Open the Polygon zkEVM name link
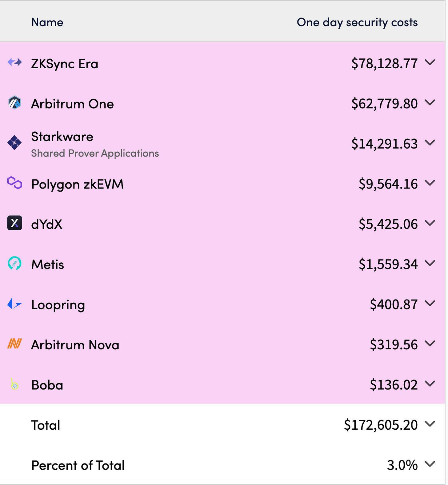This screenshot has width=448, height=485. [78, 184]
